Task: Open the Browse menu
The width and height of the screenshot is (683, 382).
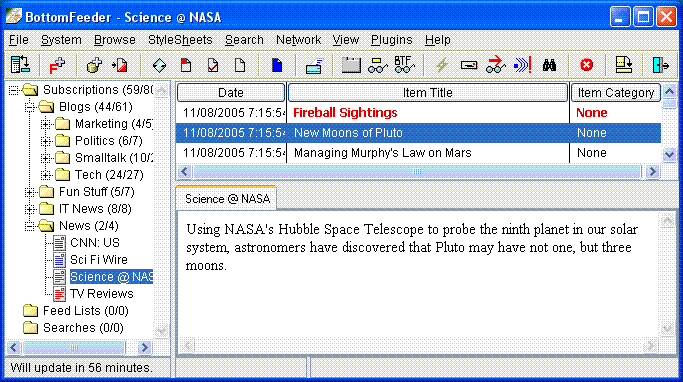Action: [x=115, y=40]
